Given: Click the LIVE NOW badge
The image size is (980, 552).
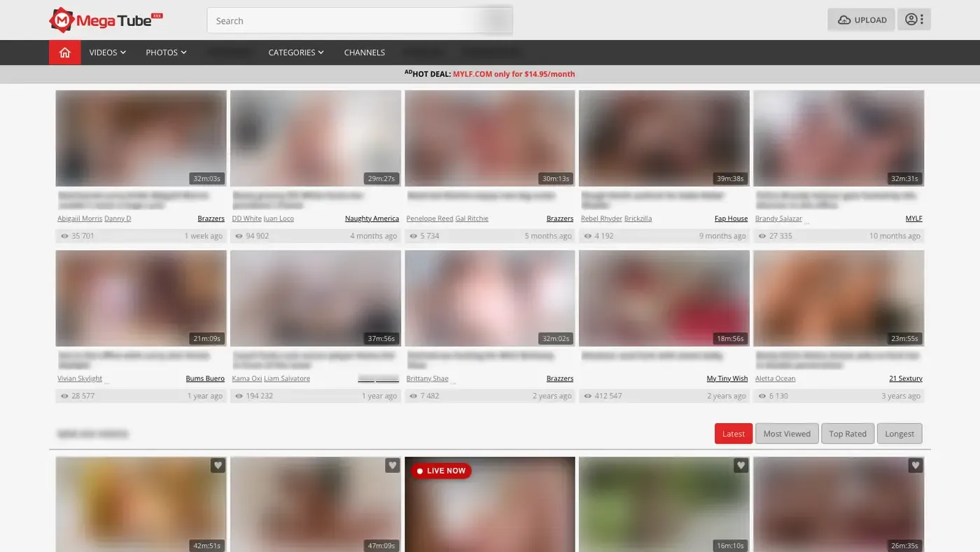Looking at the screenshot, I should [441, 471].
